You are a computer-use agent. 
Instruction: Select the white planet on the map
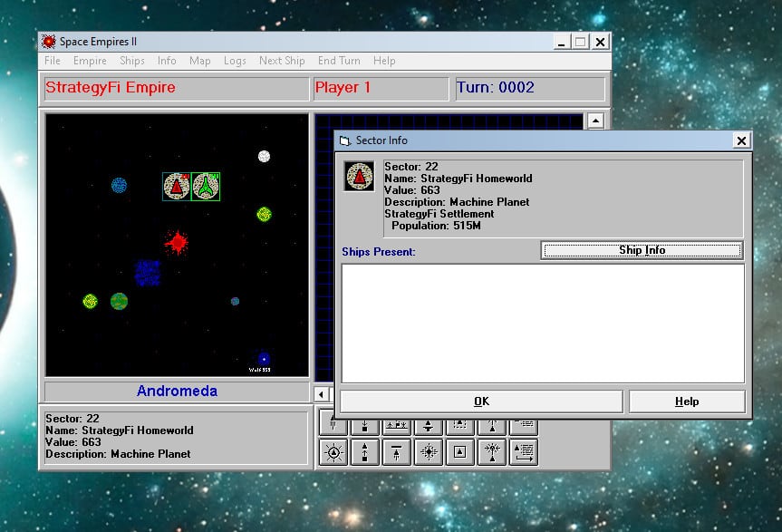tap(264, 157)
